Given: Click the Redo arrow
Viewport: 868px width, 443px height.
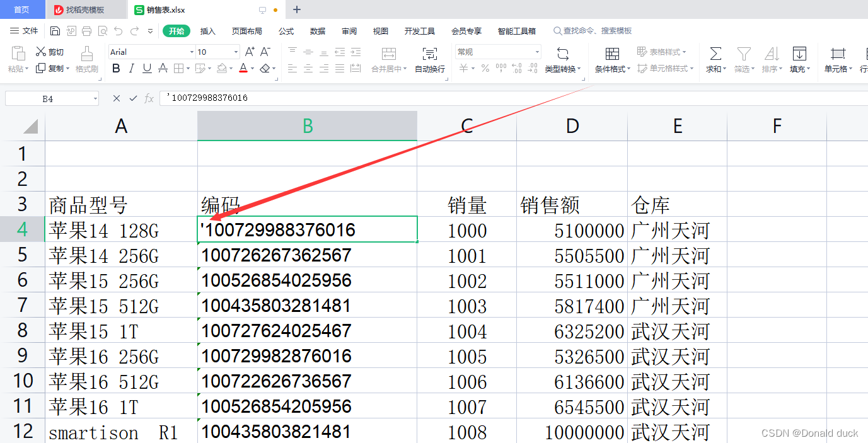Looking at the screenshot, I should tap(134, 31).
